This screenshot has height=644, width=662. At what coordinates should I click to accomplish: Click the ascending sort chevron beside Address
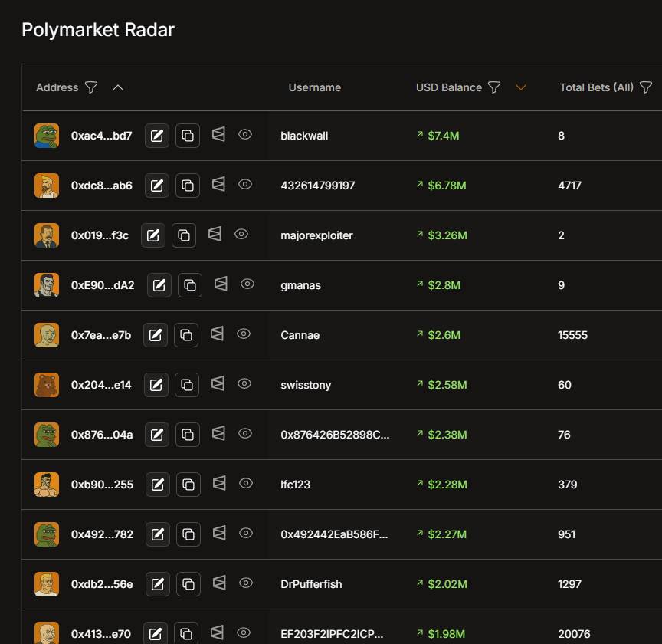click(x=118, y=87)
